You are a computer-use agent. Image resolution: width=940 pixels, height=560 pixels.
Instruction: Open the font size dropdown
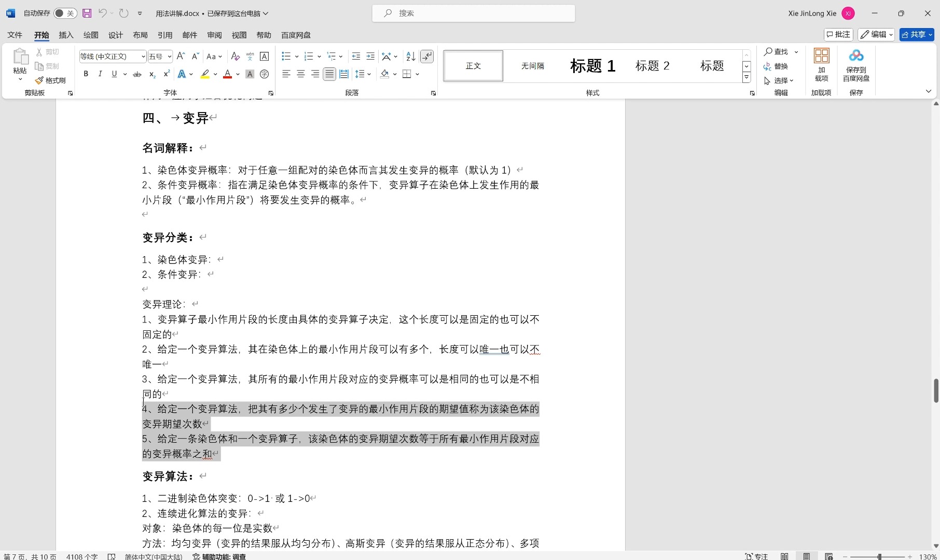(169, 57)
